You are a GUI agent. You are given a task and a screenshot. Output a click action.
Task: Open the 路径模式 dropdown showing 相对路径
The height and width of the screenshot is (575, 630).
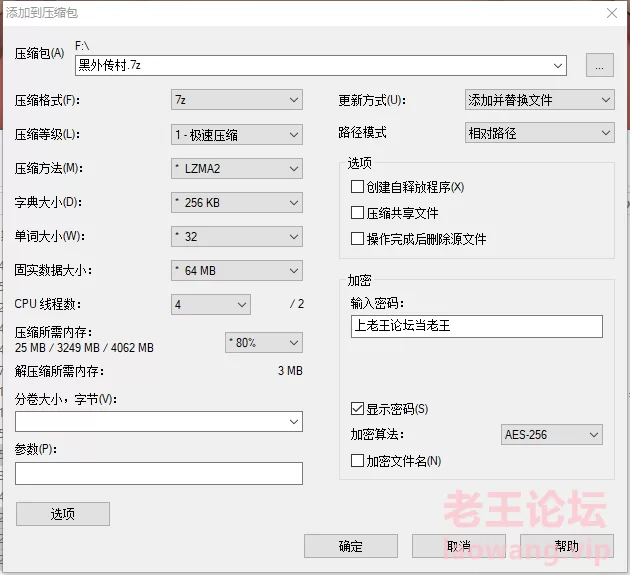coord(540,133)
